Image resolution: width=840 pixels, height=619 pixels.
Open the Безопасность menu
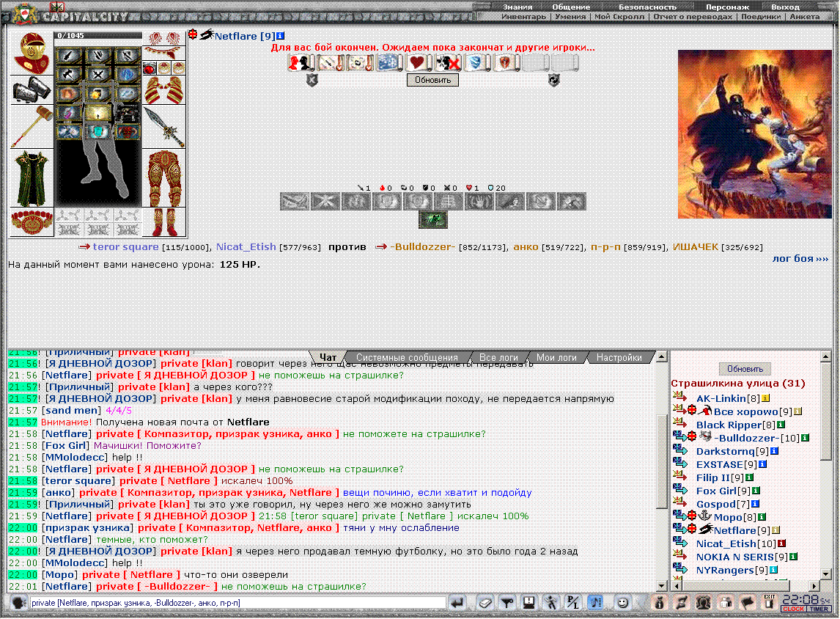647,7
